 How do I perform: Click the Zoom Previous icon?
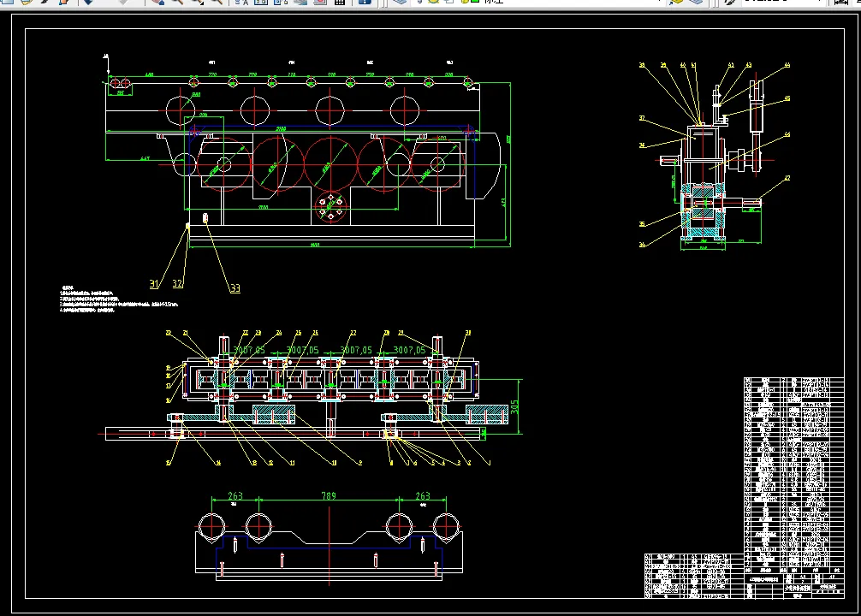point(217,3)
